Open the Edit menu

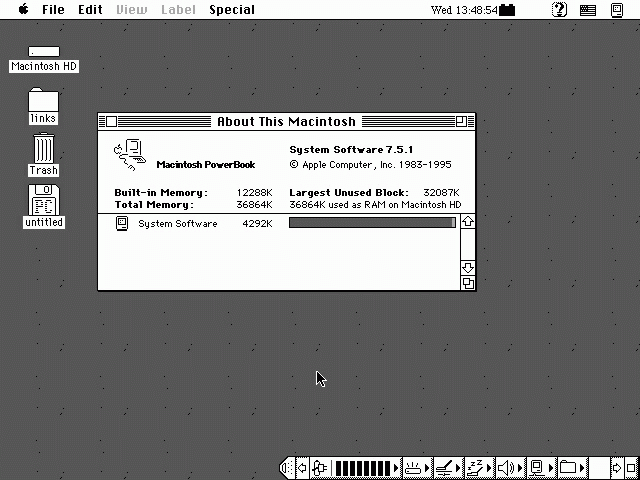point(90,10)
